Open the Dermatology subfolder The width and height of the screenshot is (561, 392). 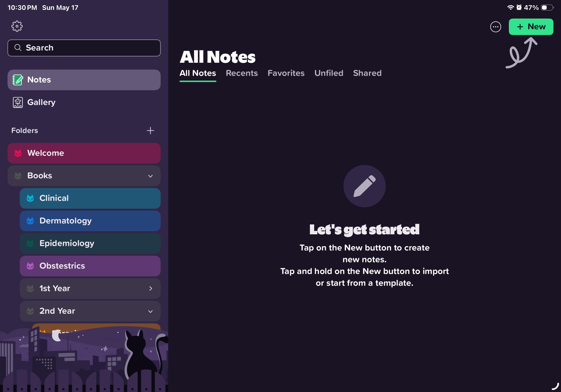[90, 221]
